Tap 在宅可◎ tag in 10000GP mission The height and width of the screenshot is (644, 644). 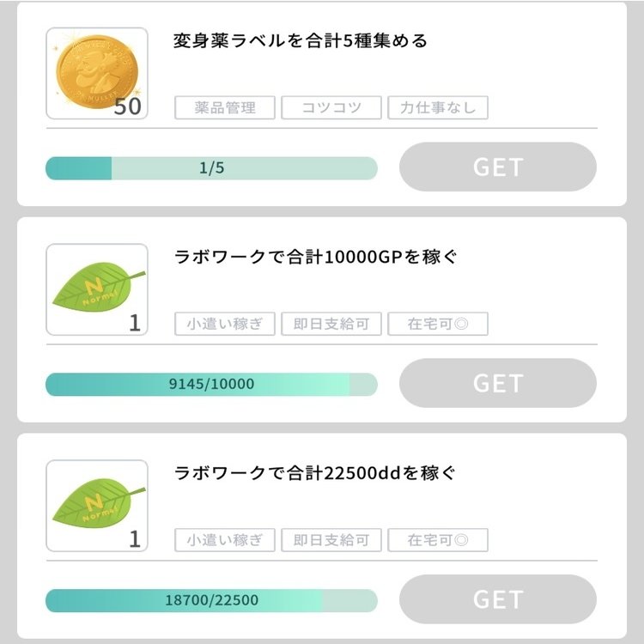coord(438,325)
